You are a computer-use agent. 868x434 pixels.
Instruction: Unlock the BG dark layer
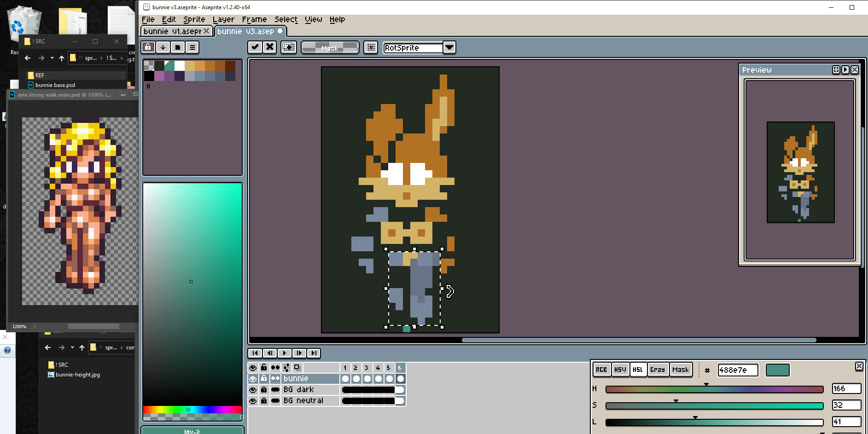(x=264, y=389)
